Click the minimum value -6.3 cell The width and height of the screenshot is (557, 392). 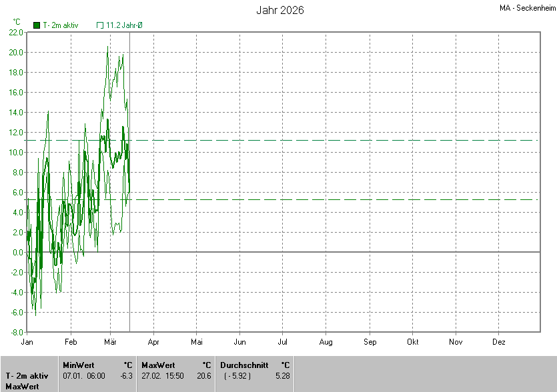coord(127,376)
